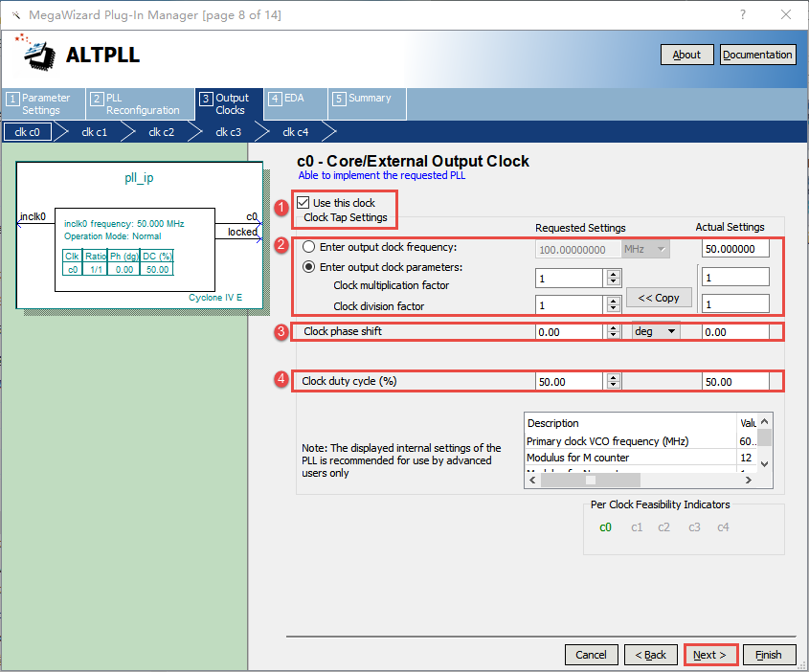The width and height of the screenshot is (809, 672).
Task: Increase clock duty cycle with up arrow
Action: [x=613, y=377]
